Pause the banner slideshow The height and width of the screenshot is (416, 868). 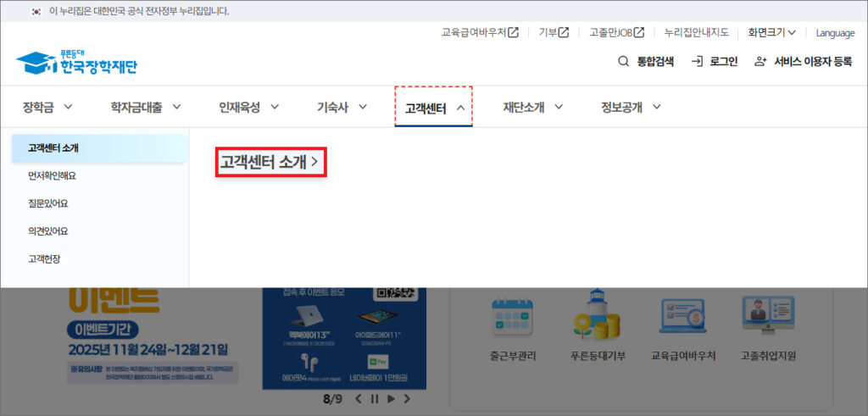(375, 398)
